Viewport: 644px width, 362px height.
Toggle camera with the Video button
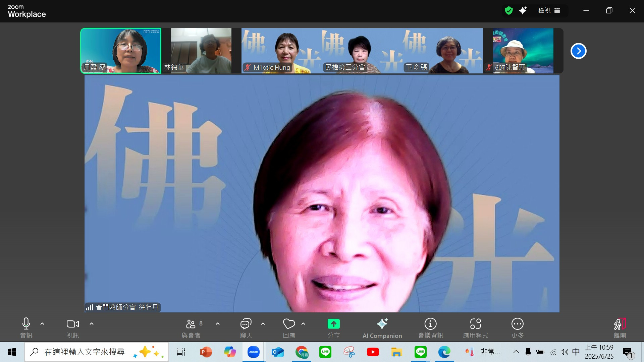[72, 324]
